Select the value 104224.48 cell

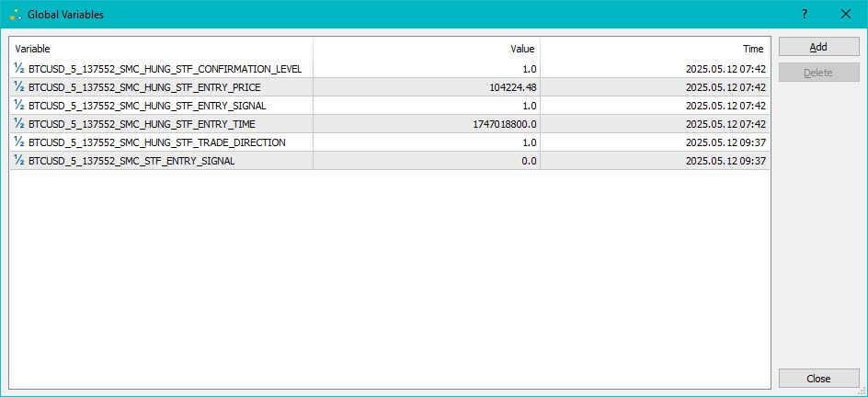pos(513,87)
